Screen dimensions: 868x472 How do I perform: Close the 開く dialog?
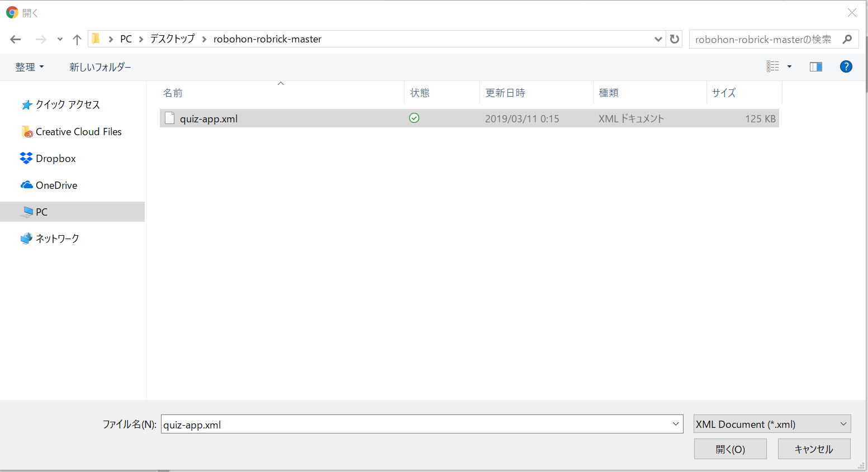tap(852, 12)
